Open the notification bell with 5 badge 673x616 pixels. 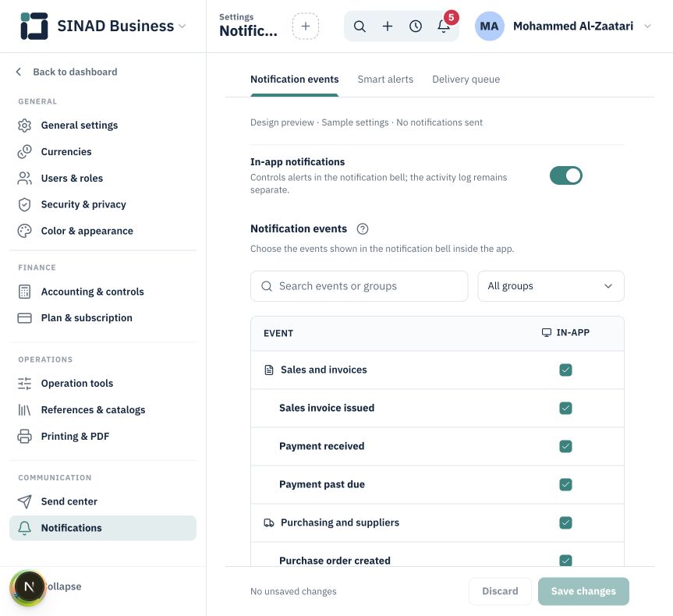pos(445,27)
